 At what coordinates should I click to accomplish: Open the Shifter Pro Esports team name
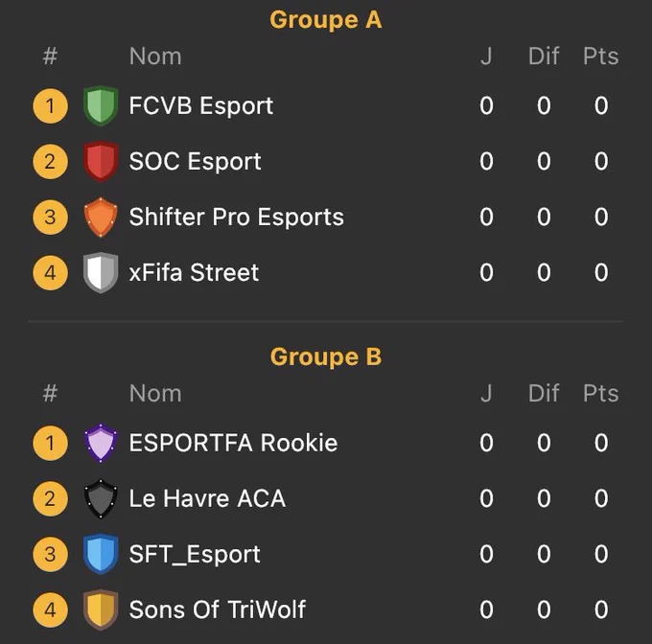click(236, 217)
